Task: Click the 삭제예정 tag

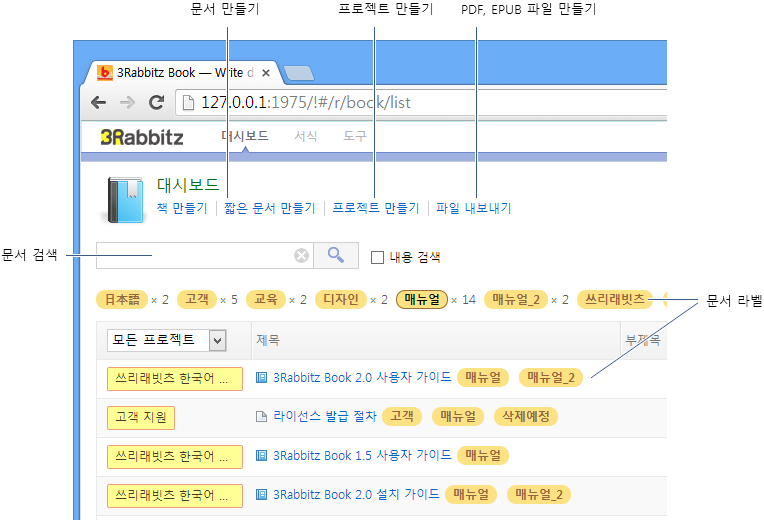Action: click(x=526, y=416)
